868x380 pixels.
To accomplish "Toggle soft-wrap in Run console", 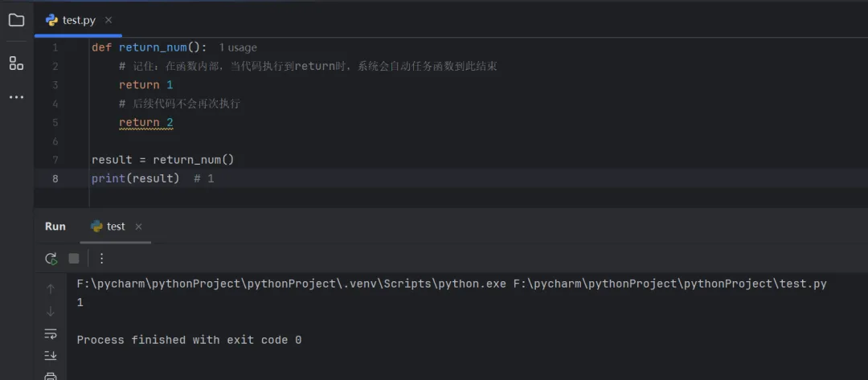I will pyautogui.click(x=51, y=333).
